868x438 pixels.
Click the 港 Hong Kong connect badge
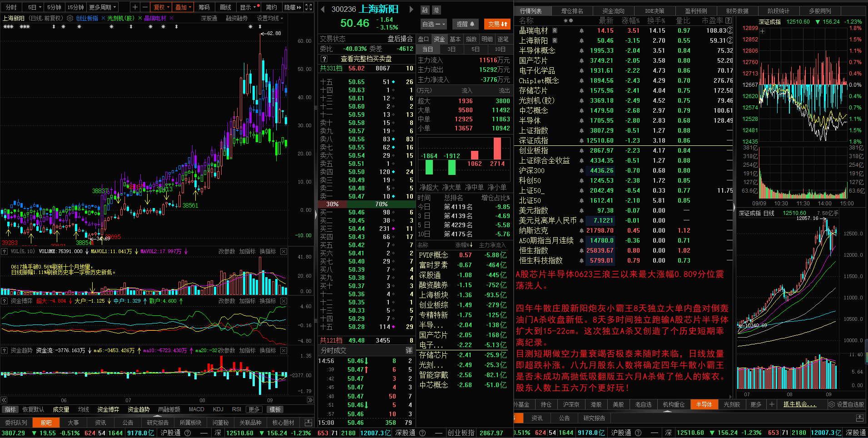(x=436, y=10)
